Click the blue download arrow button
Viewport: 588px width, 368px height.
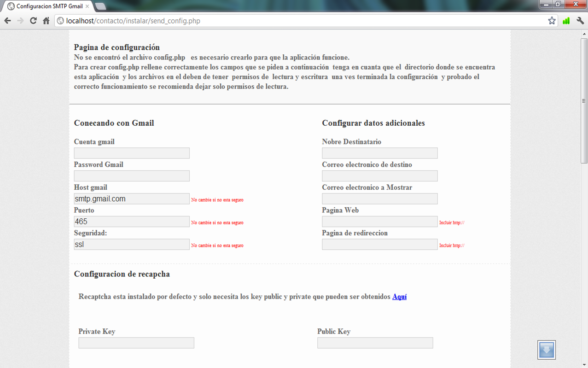[x=546, y=350]
